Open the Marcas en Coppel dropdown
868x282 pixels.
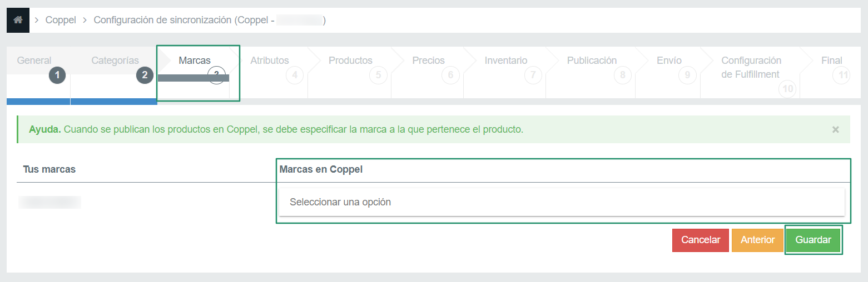click(x=562, y=202)
